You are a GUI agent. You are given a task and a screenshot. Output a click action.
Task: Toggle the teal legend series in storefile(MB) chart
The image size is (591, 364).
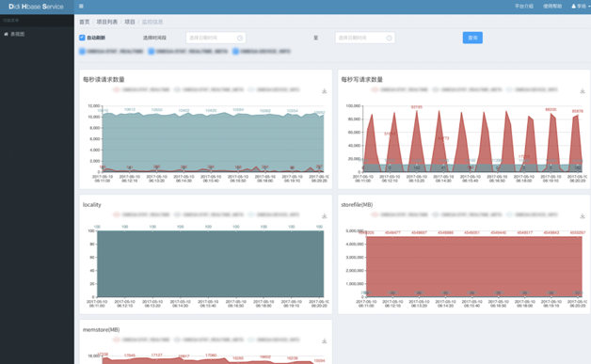tap(533, 214)
